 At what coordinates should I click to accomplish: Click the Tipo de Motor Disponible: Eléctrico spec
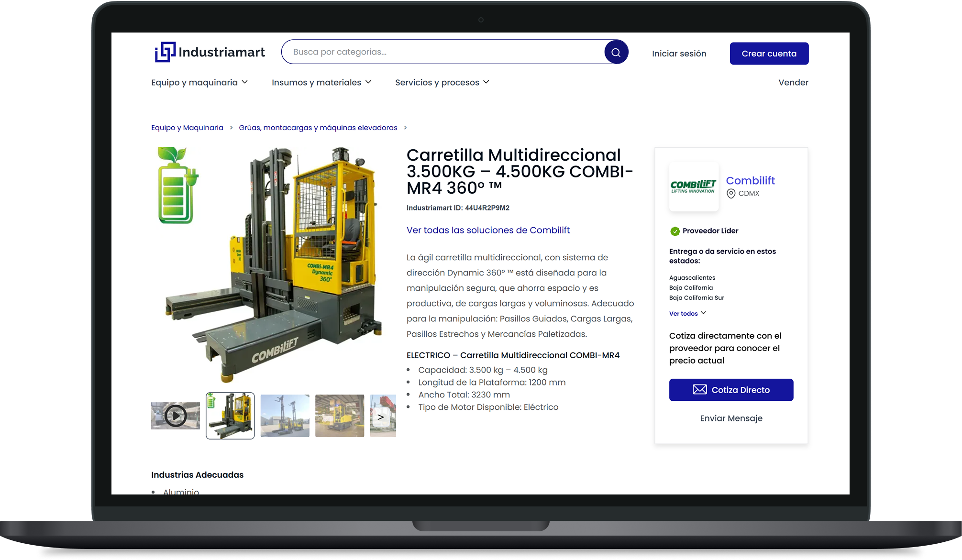[x=488, y=407]
